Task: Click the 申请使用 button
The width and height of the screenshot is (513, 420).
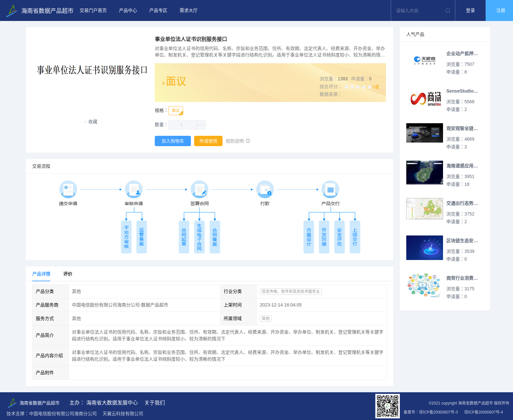Action: pyautogui.click(x=208, y=141)
